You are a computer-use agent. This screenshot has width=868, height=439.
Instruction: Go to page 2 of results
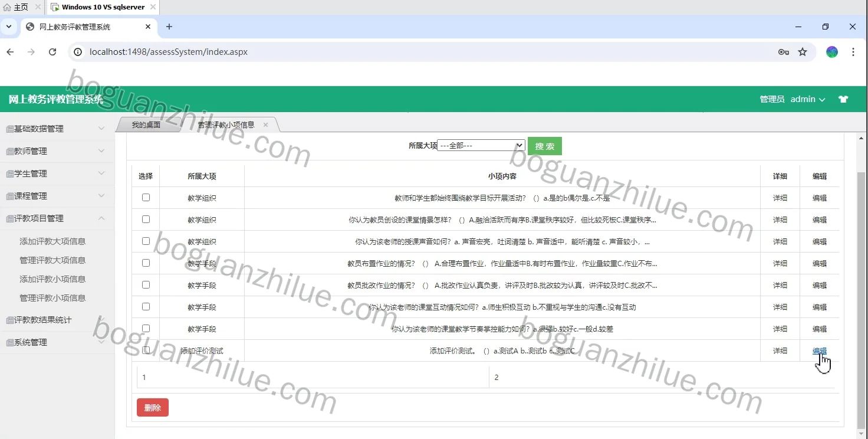coord(497,378)
